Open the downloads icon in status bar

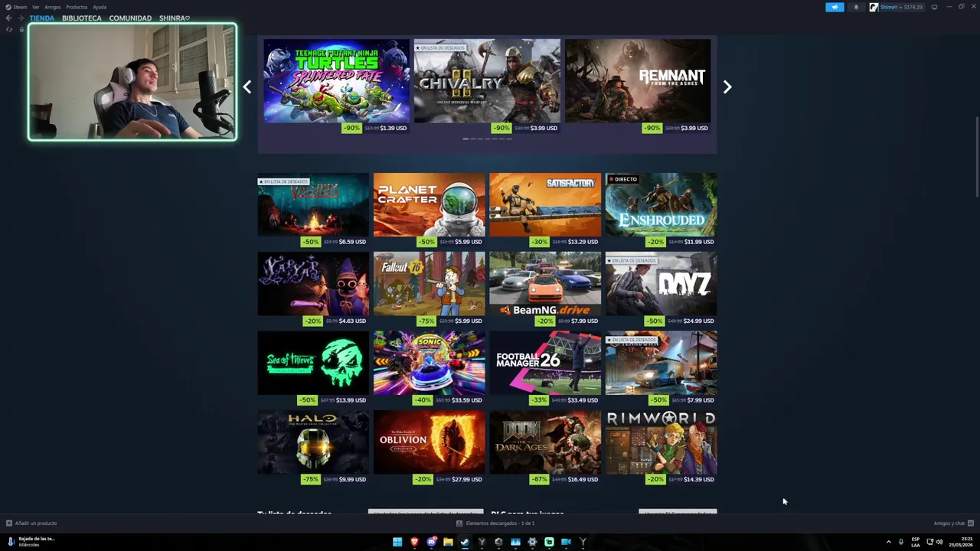pyautogui.click(x=459, y=523)
